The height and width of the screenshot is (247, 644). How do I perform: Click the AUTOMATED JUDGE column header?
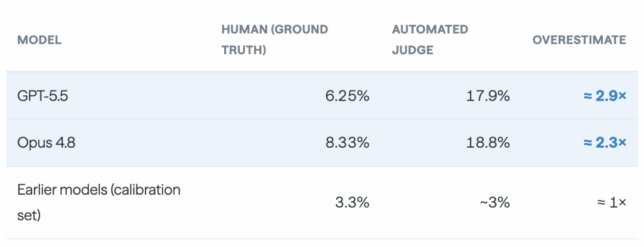pos(430,40)
